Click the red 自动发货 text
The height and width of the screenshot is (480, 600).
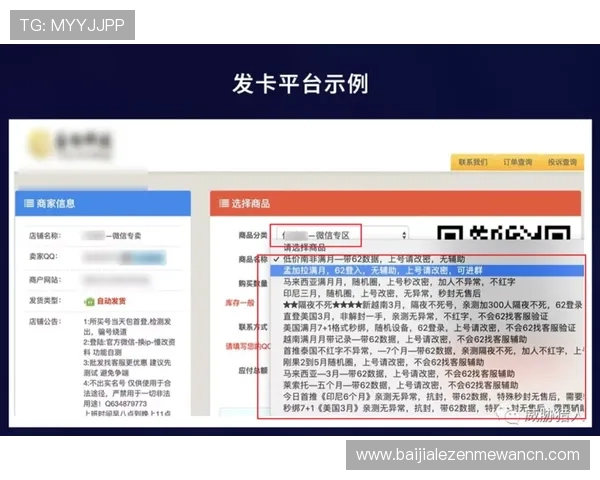111,301
